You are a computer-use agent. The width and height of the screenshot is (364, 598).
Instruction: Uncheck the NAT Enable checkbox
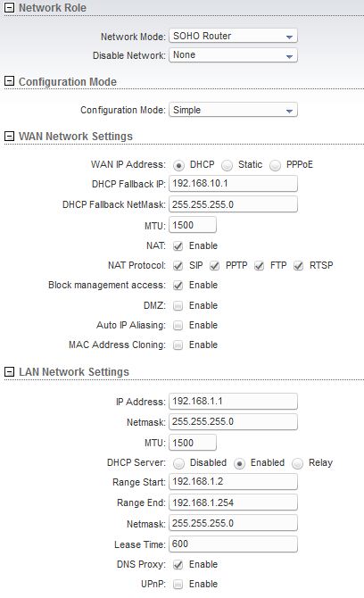pos(178,246)
